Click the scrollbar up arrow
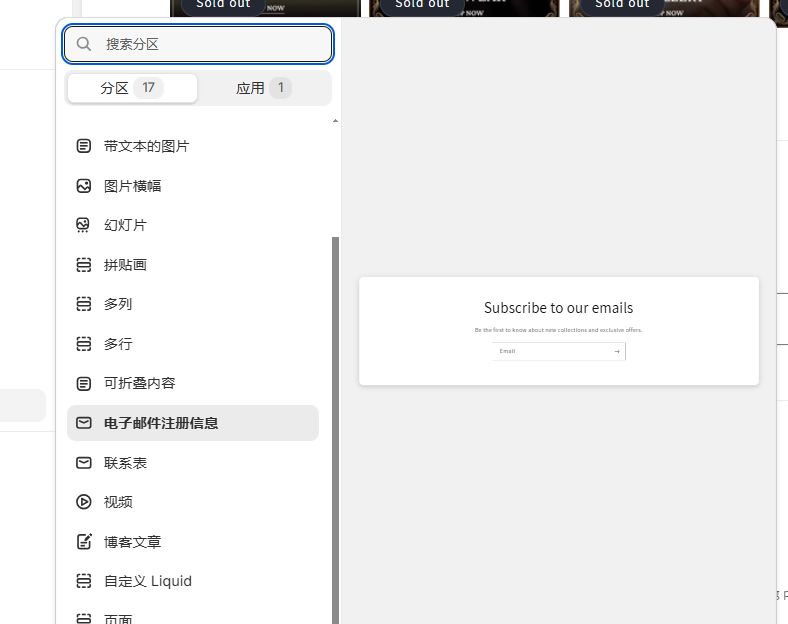 [336, 121]
